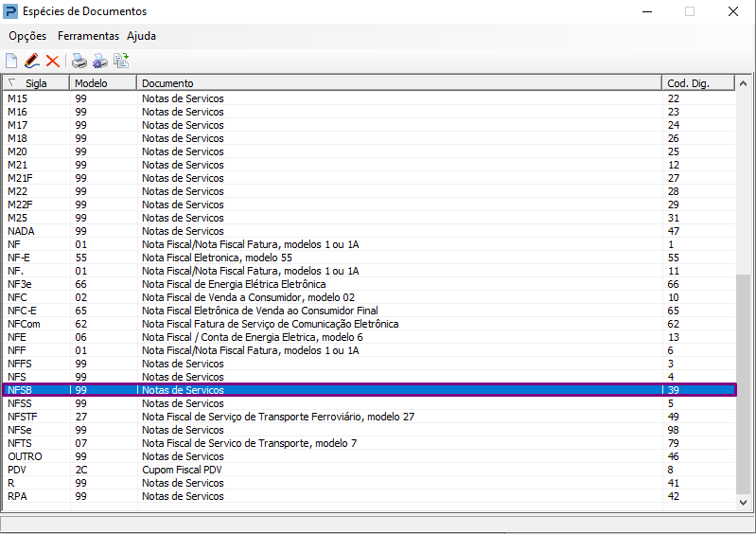Viewport: 756px width, 534px height.
Task: Click the scrollbar down arrow
Action: click(743, 502)
